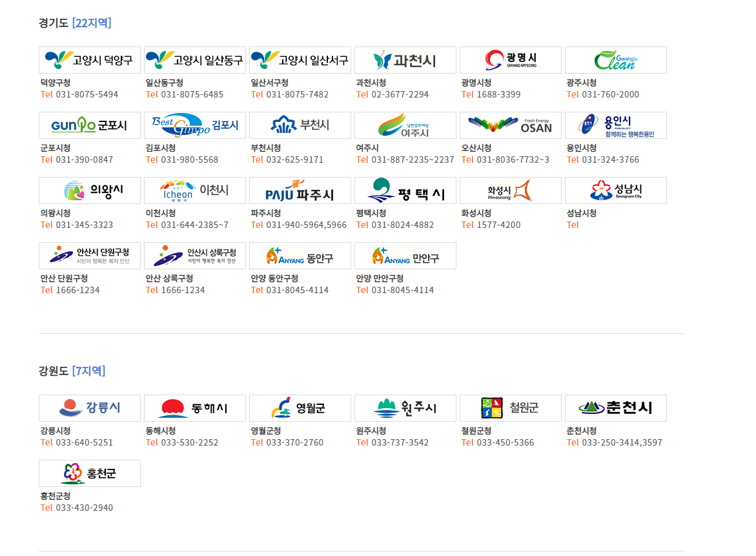
Task: Click the 오산시청 name link
Action: coord(476,148)
